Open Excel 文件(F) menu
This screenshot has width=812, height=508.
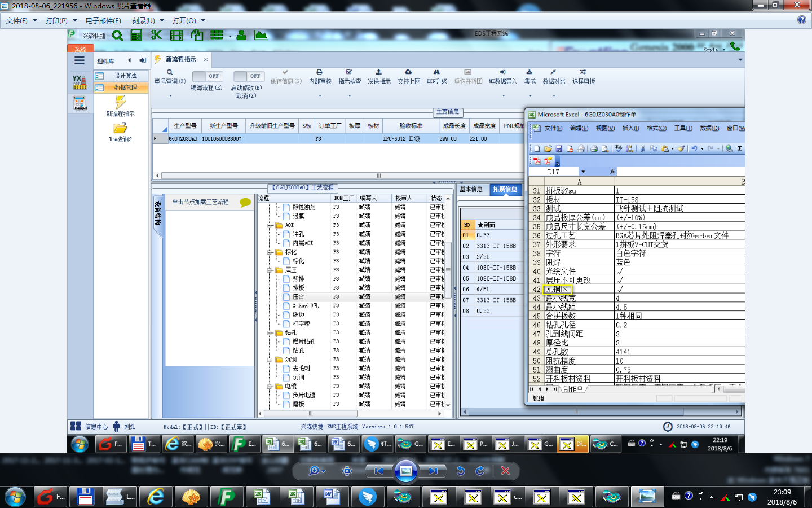click(x=553, y=128)
